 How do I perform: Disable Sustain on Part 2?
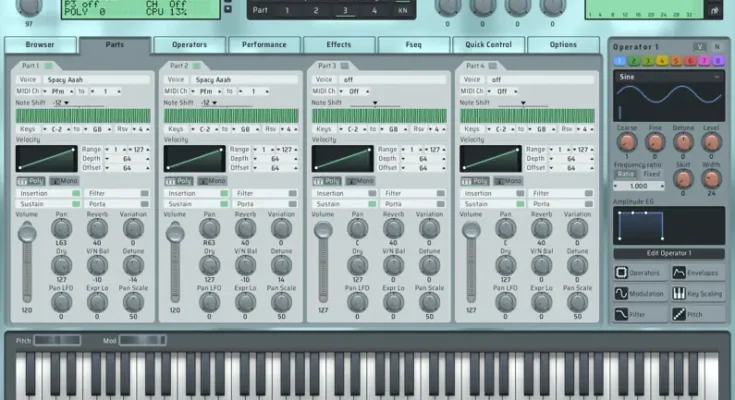224,204
